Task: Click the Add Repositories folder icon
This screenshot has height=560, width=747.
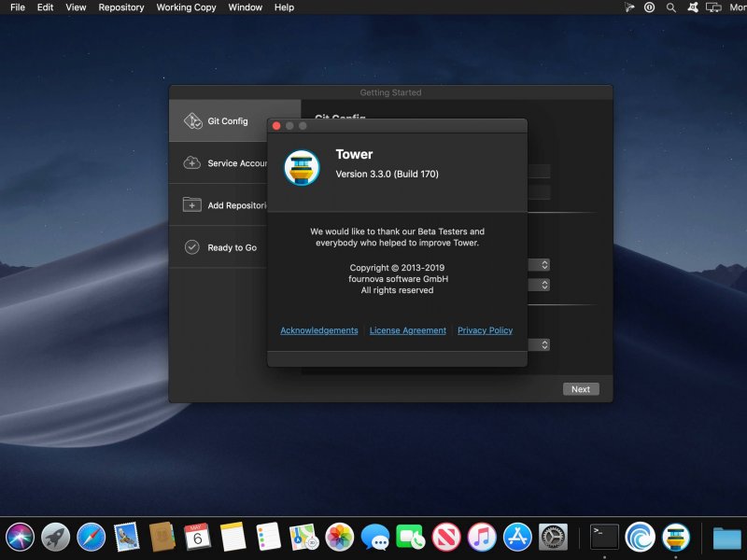Action: [192, 204]
